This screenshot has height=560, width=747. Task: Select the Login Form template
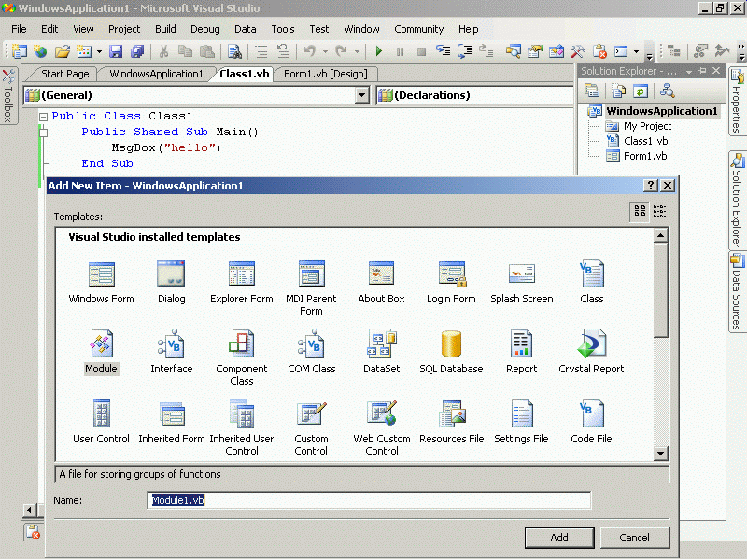click(x=451, y=274)
